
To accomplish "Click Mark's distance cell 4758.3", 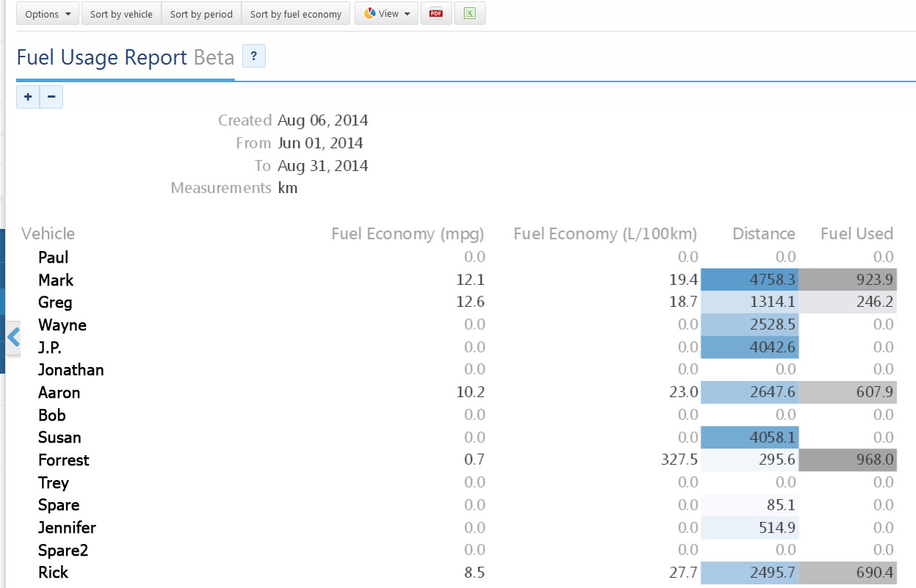I will pyautogui.click(x=750, y=280).
